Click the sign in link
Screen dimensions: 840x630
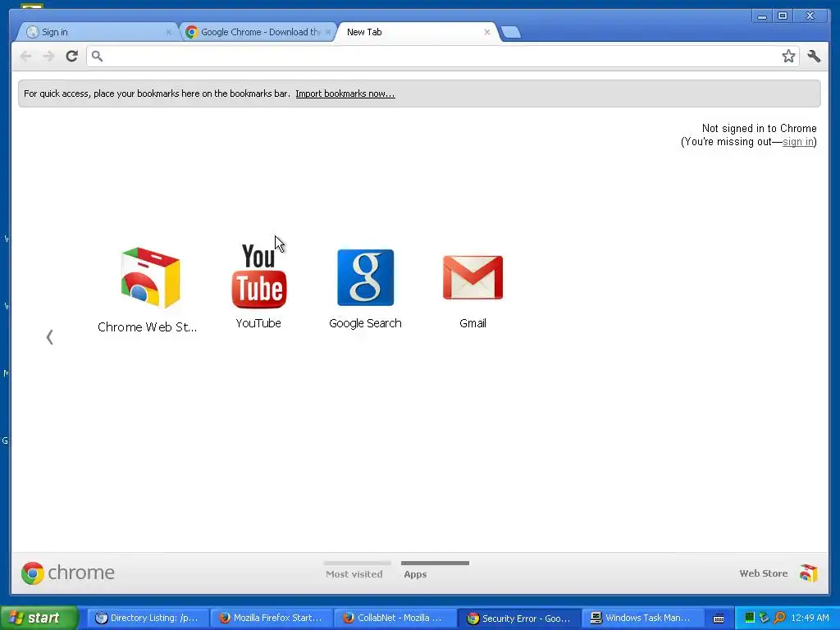(x=797, y=142)
